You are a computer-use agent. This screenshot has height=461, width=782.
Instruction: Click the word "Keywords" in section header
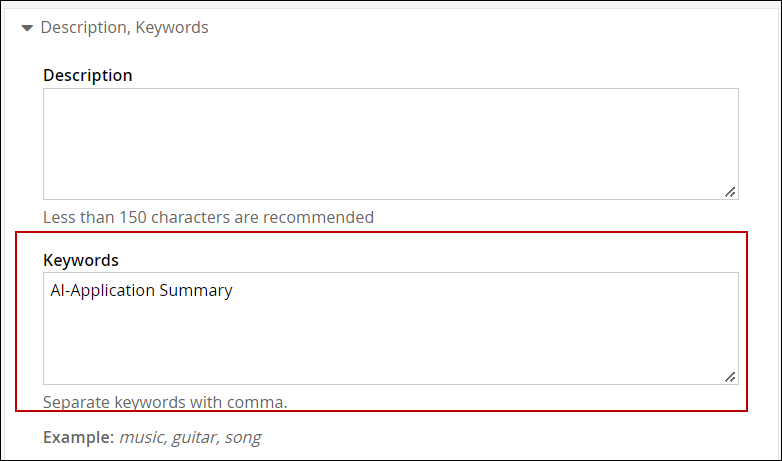click(x=174, y=28)
